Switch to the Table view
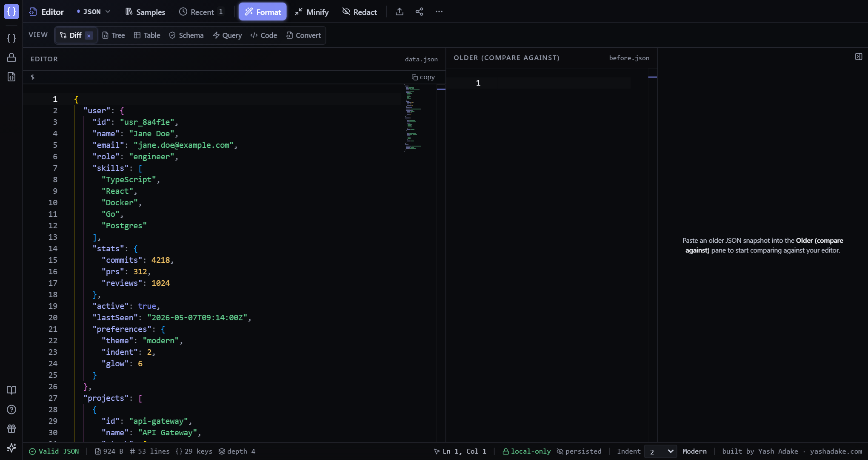 [x=147, y=35]
